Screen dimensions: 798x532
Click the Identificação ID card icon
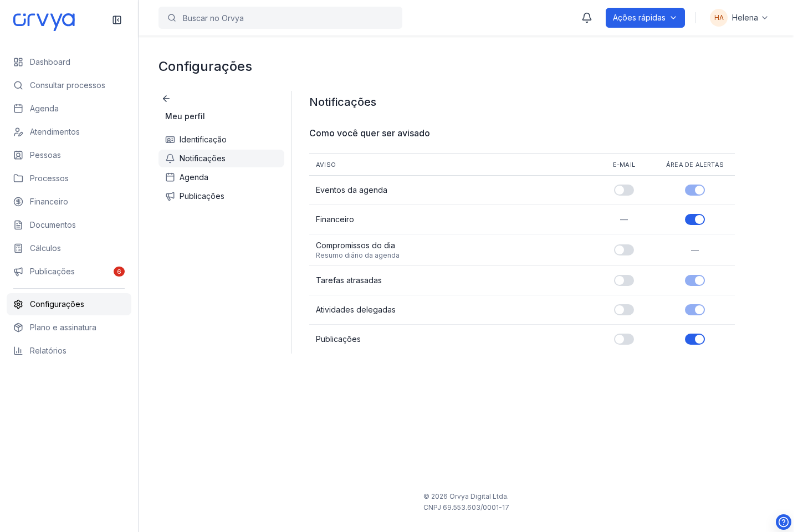[170, 140]
